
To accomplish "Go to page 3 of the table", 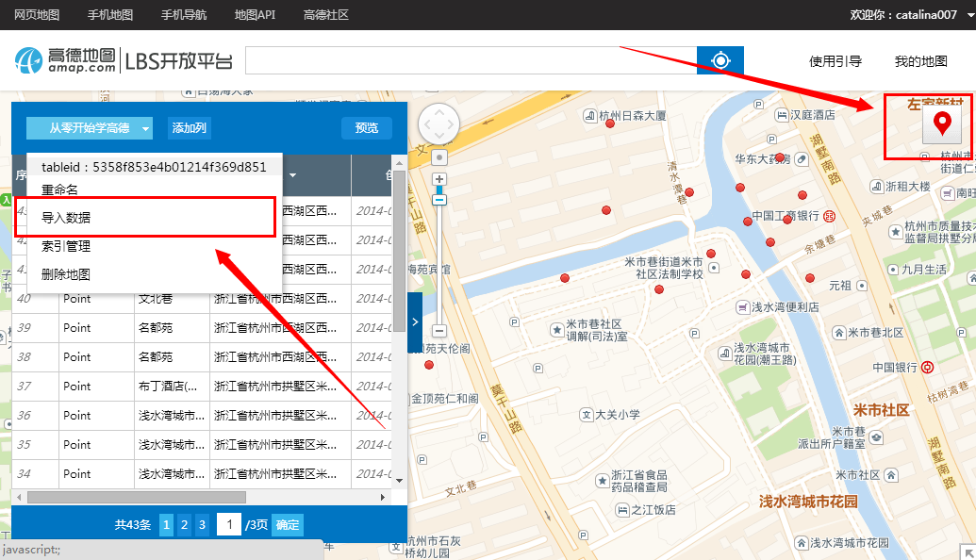I will (x=202, y=524).
